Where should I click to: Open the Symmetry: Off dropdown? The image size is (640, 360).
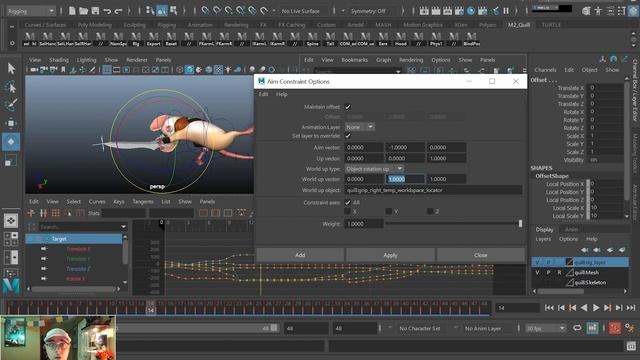click(x=368, y=11)
